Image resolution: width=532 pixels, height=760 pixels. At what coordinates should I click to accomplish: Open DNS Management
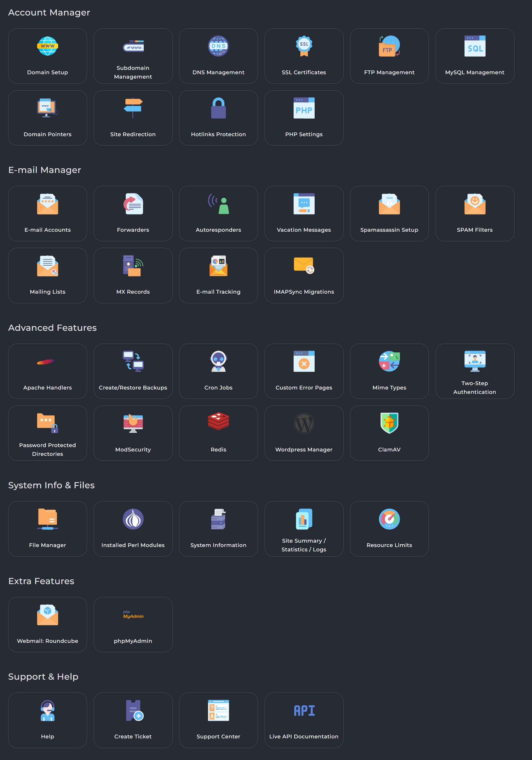(x=218, y=56)
